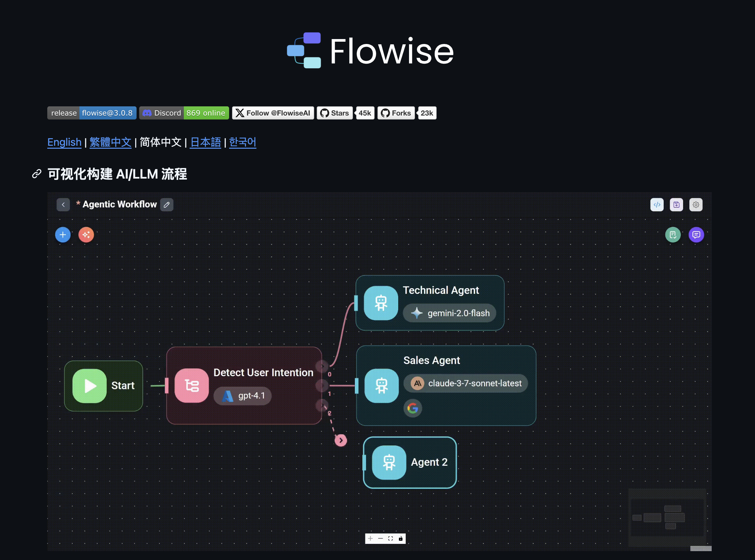The height and width of the screenshot is (560, 755).
Task: Zoom out using the minus control
Action: 380,539
